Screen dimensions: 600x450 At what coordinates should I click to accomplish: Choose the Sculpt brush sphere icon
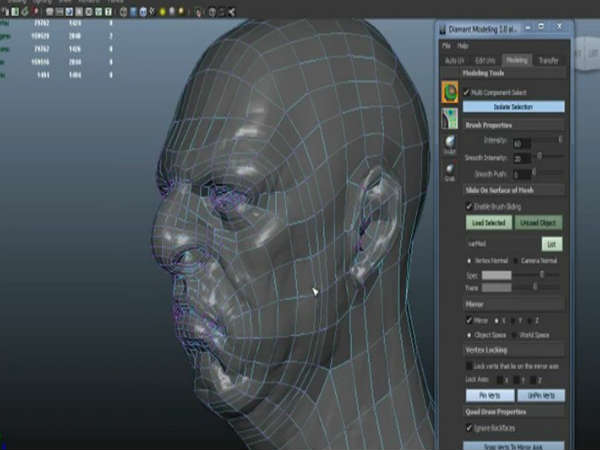[x=451, y=144]
